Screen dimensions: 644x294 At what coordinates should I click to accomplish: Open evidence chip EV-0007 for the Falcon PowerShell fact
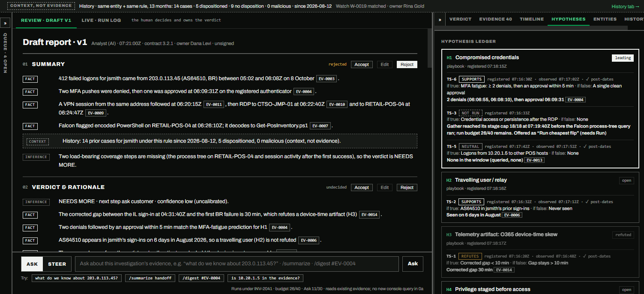(x=320, y=126)
